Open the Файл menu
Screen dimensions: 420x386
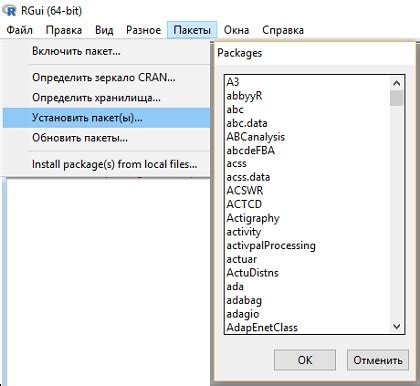click(x=20, y=30)
